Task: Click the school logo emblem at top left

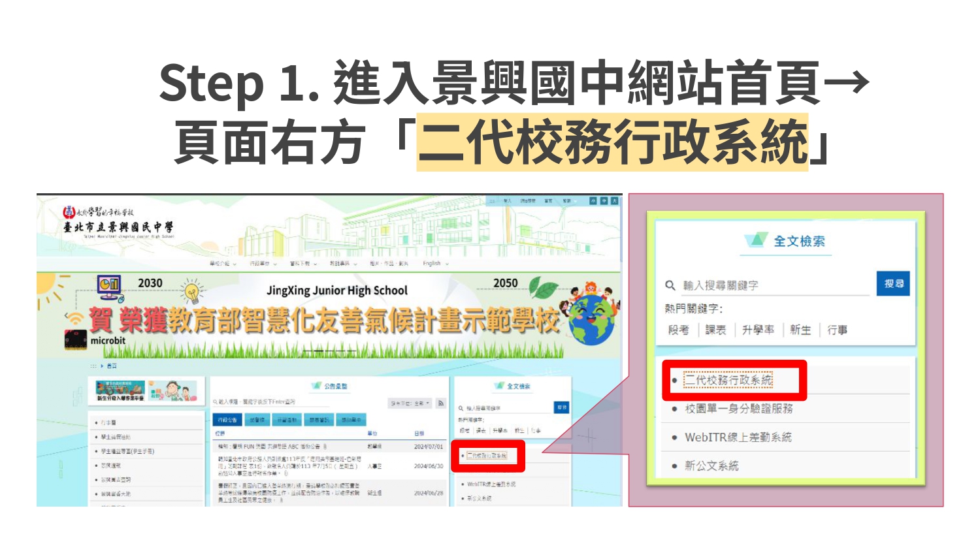Action: [x=69, y=212]
